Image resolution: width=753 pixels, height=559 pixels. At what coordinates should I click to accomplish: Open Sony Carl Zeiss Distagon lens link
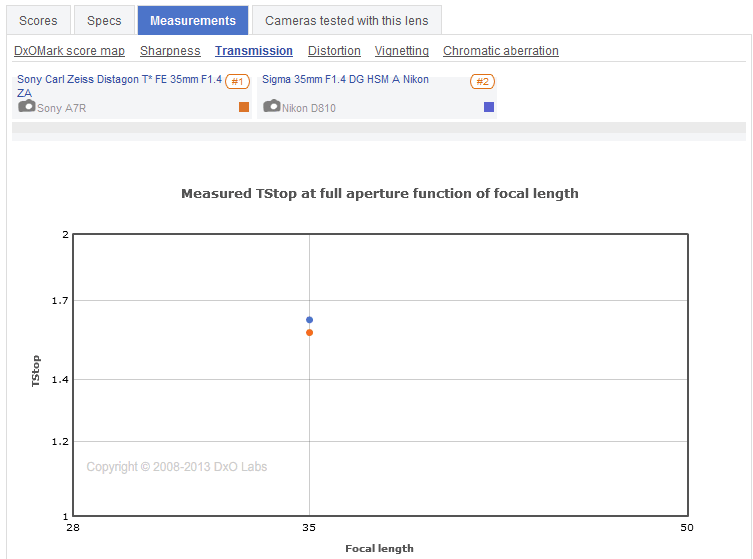coord(119,79)
